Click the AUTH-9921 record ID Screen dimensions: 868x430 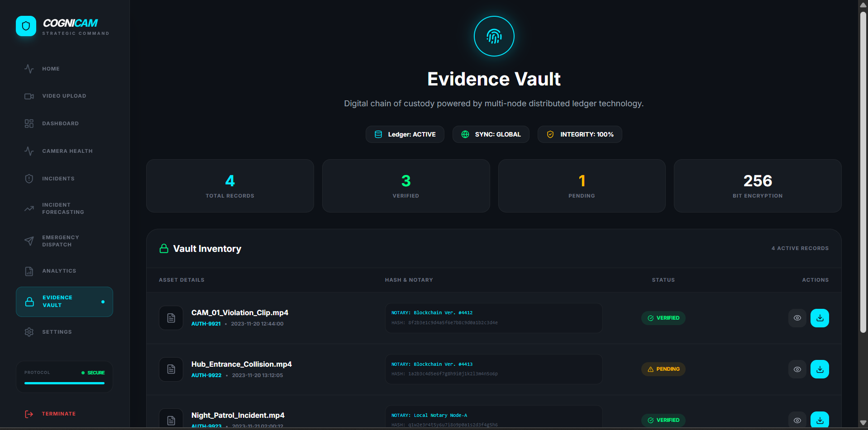(206, 324)
